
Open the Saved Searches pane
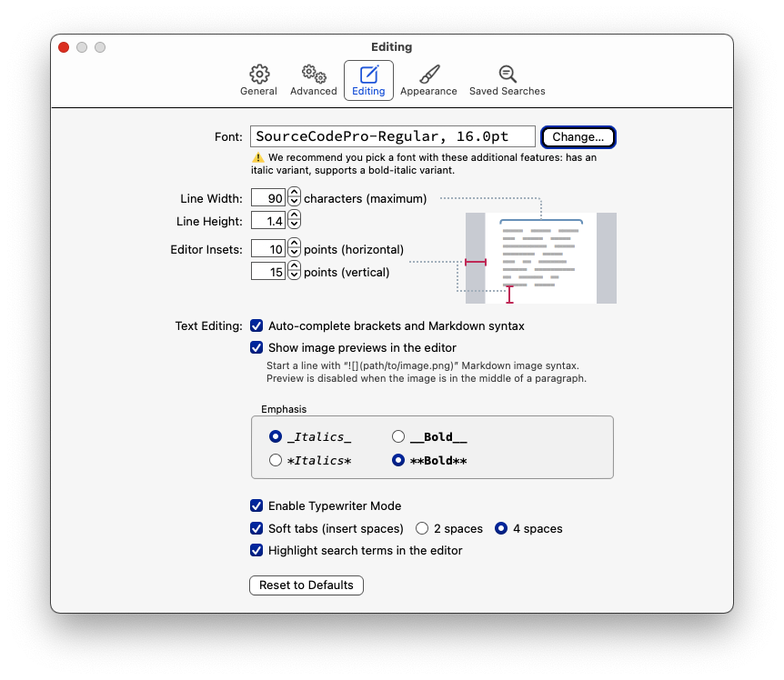point(507,80)
